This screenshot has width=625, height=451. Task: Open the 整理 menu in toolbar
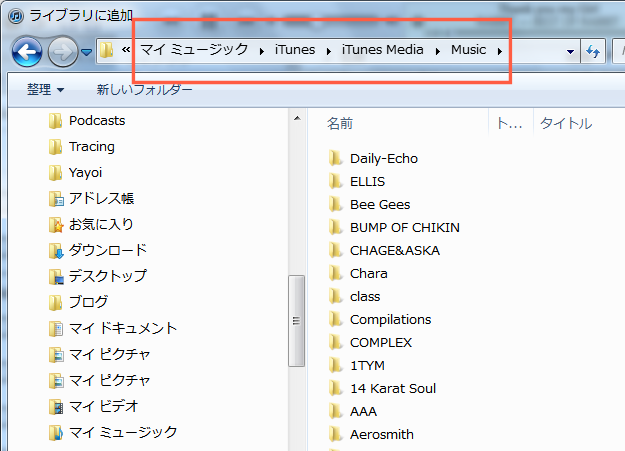[x=45, y=90]
